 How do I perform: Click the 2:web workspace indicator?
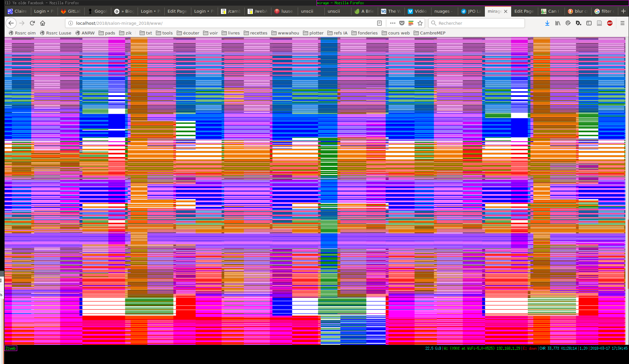point(11,348)
